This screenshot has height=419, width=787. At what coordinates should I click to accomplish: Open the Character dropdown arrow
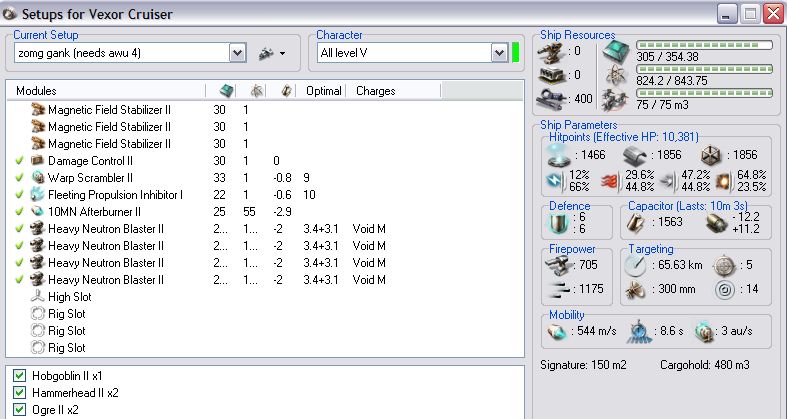pos(499,53)
